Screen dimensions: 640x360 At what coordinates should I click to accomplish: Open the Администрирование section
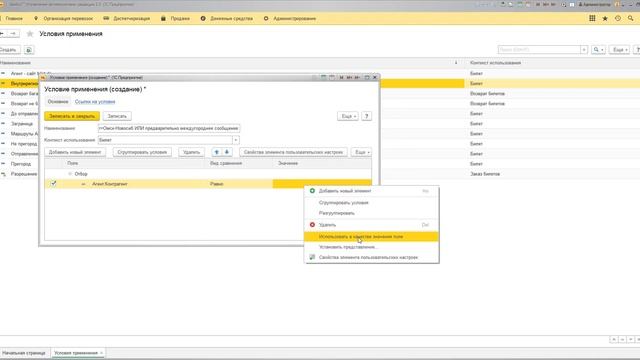[290, 18]
